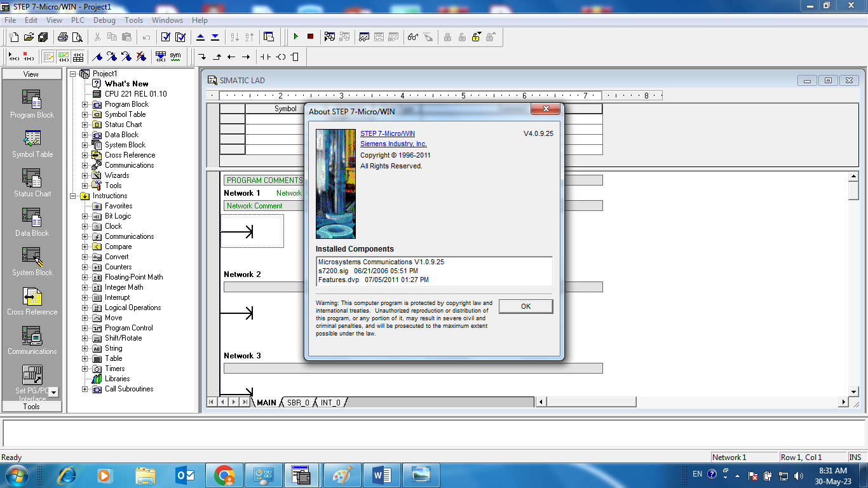The image size is (868, 488).
Task: Open the PLC menu
Action: [x=78, y=20]
